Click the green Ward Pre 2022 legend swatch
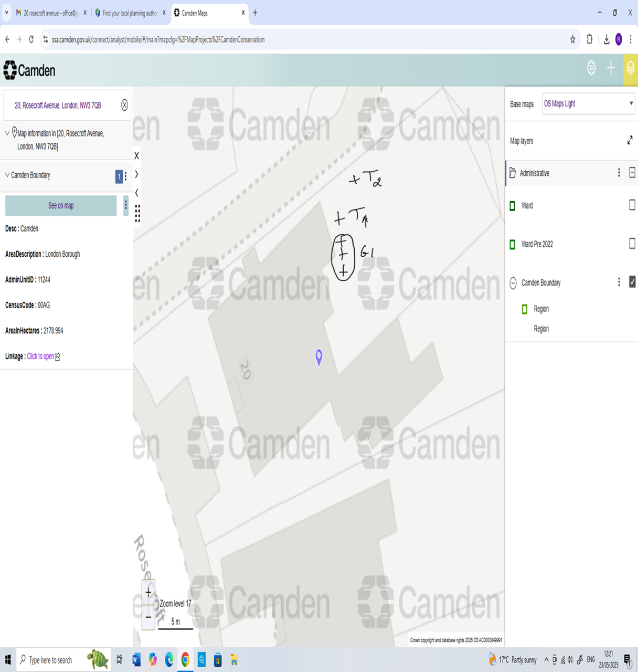 (x=513, y=244)
